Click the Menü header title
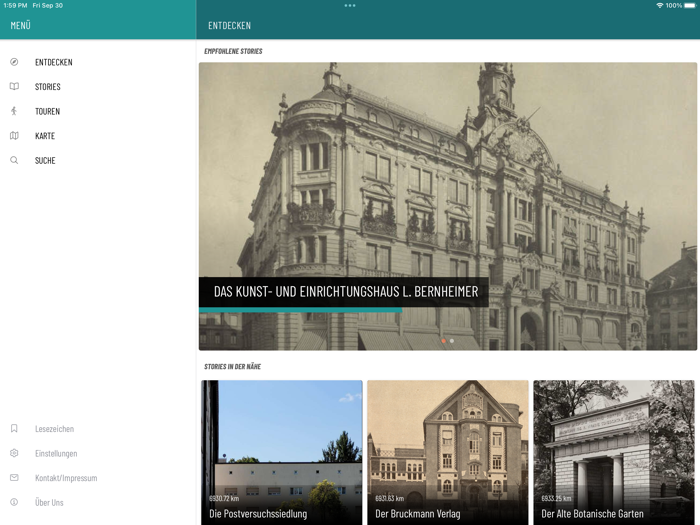This screenshot has width=700, height=525. pos(21,25)
